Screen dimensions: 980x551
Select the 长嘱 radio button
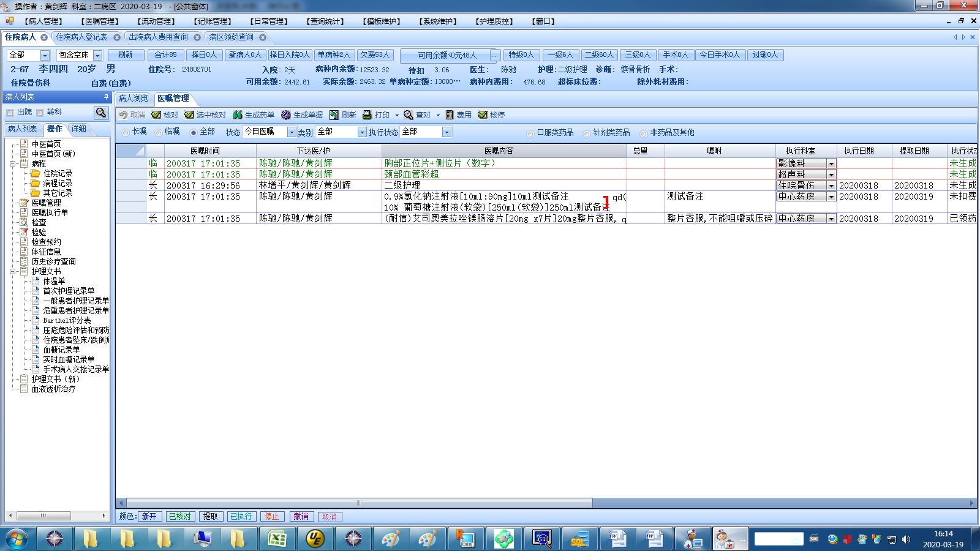click(126, 132)
